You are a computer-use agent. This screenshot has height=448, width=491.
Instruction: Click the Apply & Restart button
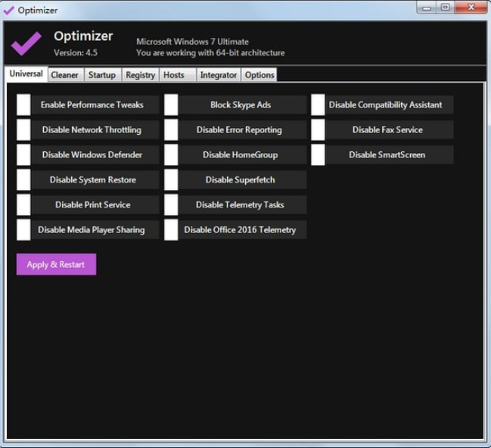tap(57, 264)
